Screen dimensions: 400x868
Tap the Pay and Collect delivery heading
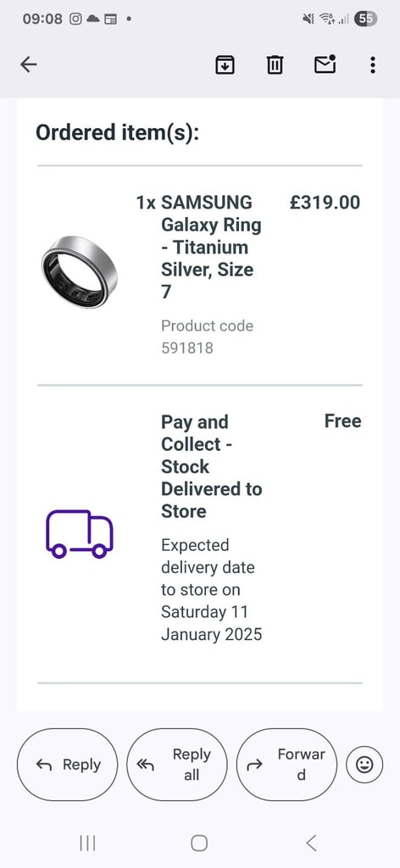pos(211,466)
